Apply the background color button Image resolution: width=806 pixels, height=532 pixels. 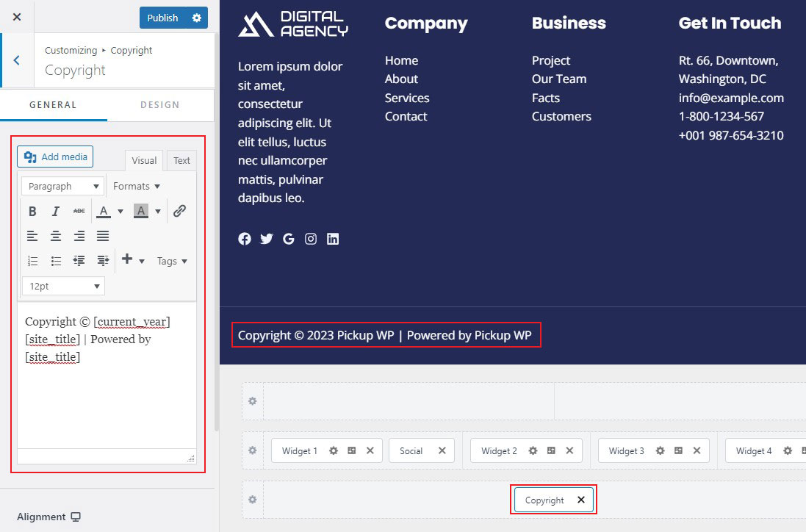pyautogui.click(x=141, y=212)
